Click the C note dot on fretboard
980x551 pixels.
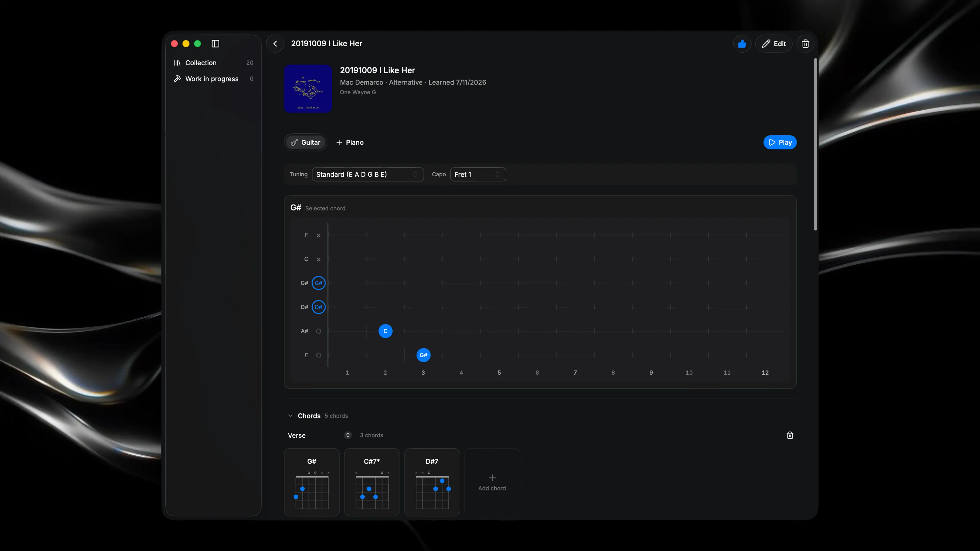pyautogui.click(x=385, y=331)
